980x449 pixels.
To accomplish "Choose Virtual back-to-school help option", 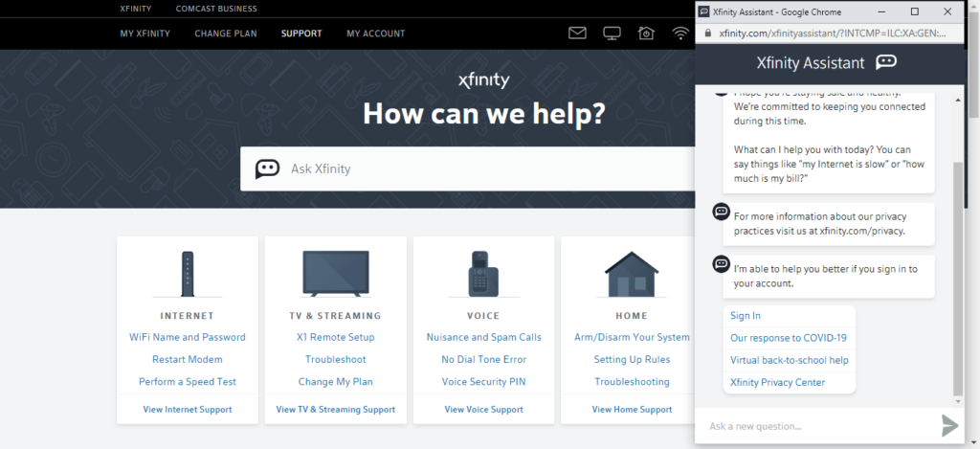I will tap(790, 360).
